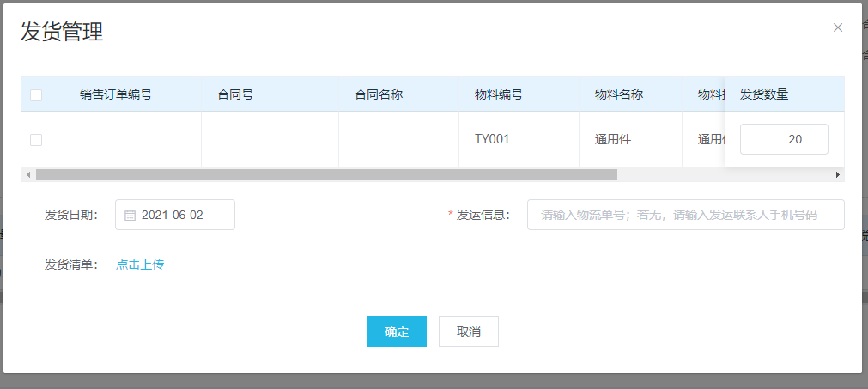The height and width of the screenshot is (389, 868).
Task: Click the horizontal scrollbar thumb under table
Action: tap(326, 175)
